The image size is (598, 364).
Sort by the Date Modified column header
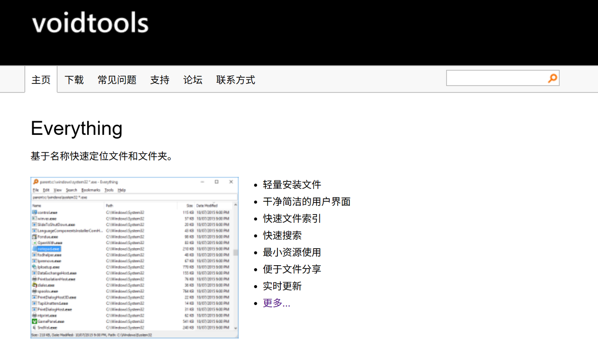click(x=207, y=205)
